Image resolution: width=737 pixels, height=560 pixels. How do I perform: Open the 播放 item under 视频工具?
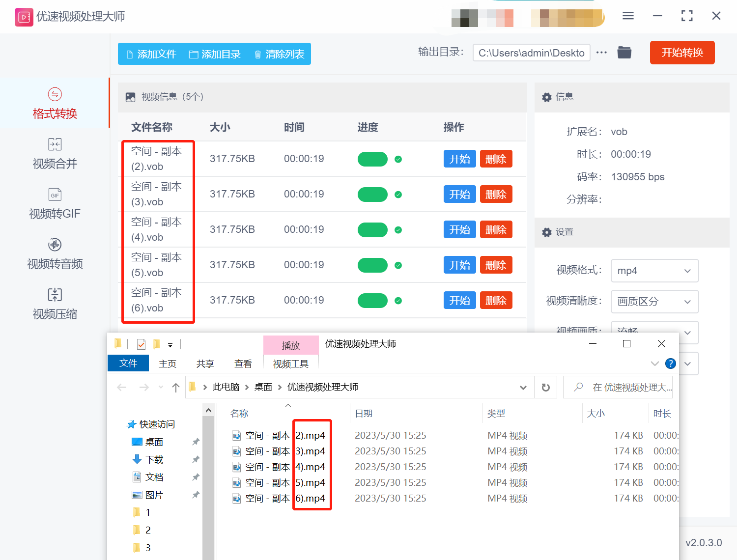(290, 344)
